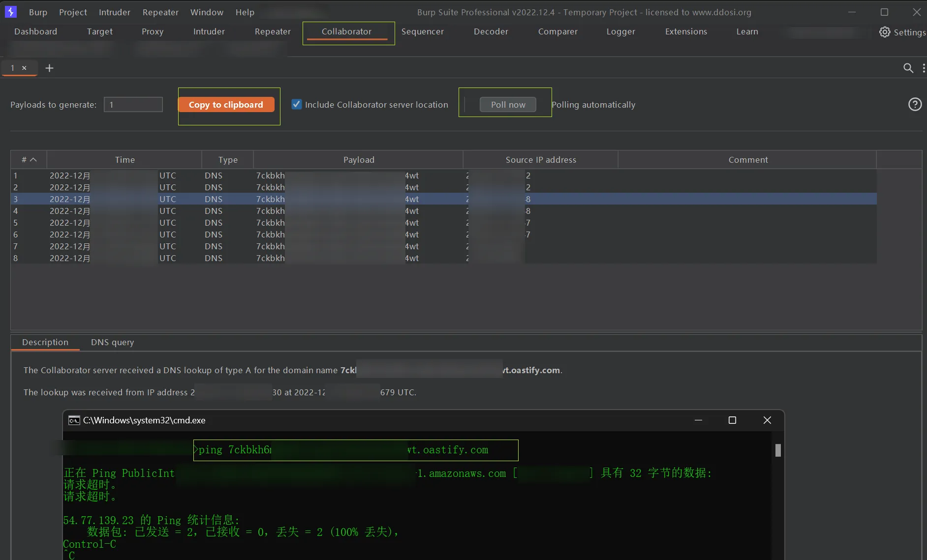Viewport: 927px width, 560px height.
Task: Close Collaborator tab 1 with the x
Action: [24, 68]
